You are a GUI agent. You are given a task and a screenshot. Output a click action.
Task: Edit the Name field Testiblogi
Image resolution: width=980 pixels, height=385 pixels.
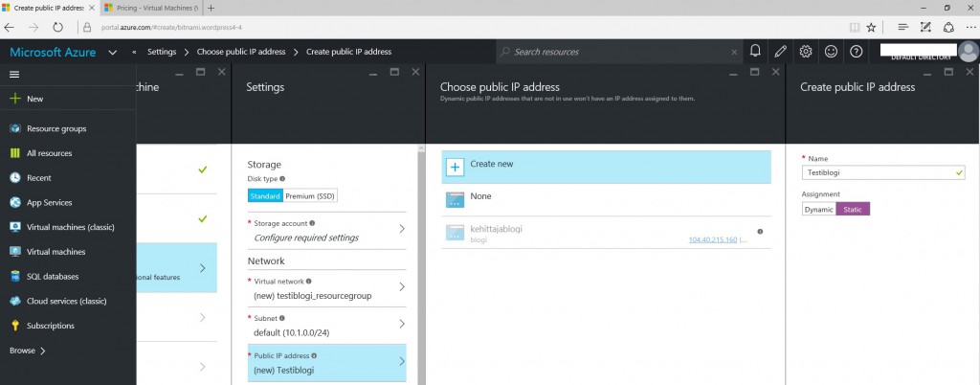click(883, 172)
